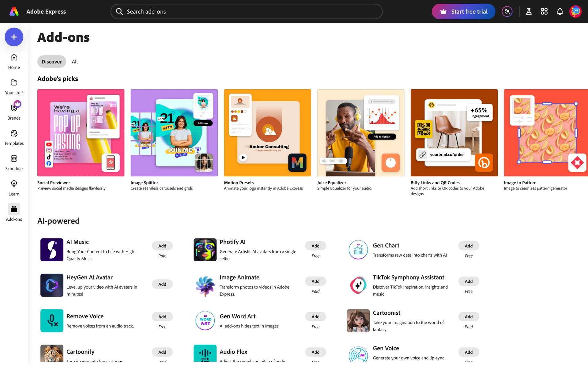The image size is (588, 368).
Task: Open Learn lightbulb in sidebar
Action: click(14, 188)
